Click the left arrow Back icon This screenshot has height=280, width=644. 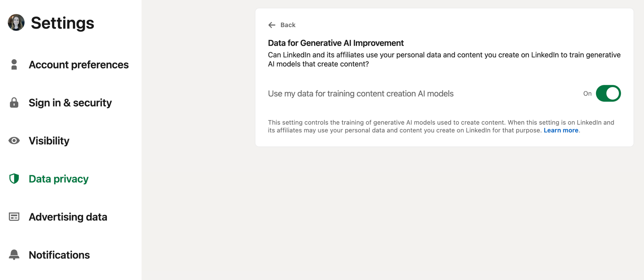click(272, 25)
